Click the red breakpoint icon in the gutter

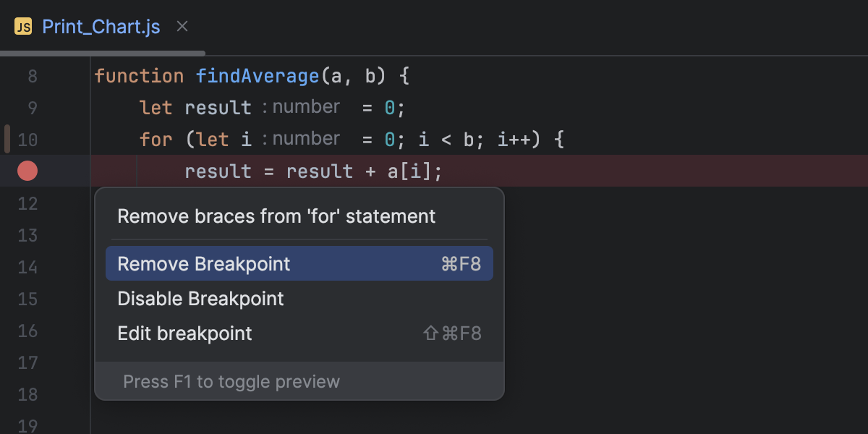(x=26, y=171)
